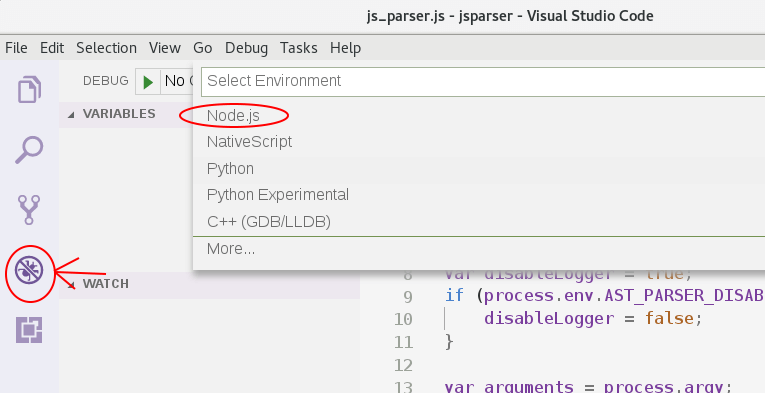
Task: Choose Python environment
Action: [x=479, y=169]
